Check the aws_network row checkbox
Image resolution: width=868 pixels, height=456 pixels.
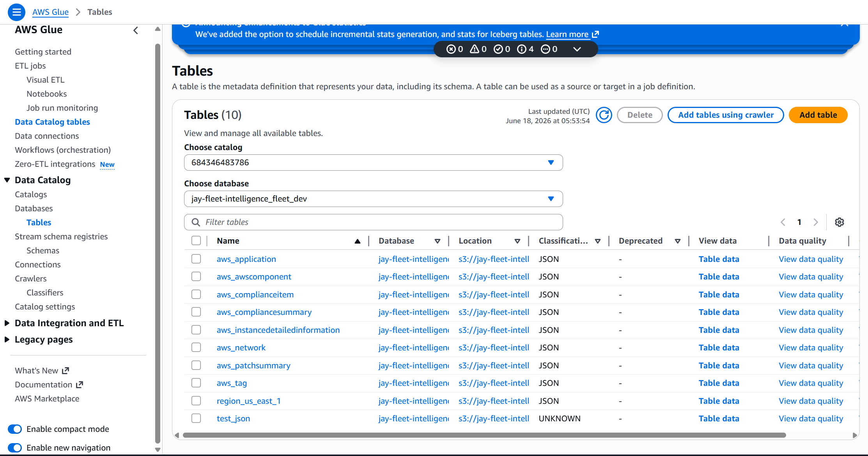196,348
